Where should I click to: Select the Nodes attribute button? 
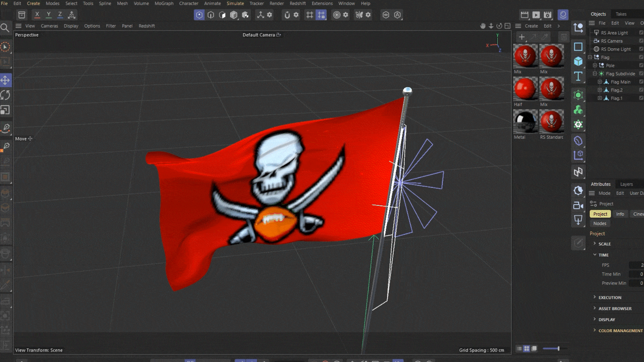tap(600, 224)
